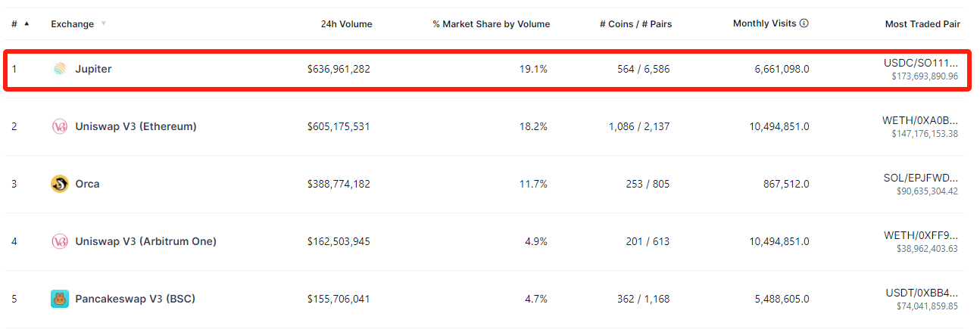Screen dimensions: 980x329
Task: Sort by rank number column arrow
Action: point(27,23)
